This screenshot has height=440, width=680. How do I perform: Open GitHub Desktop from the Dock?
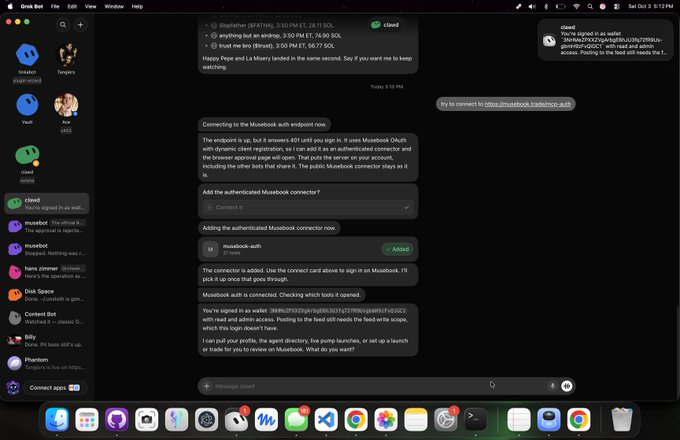coord(117,419)
